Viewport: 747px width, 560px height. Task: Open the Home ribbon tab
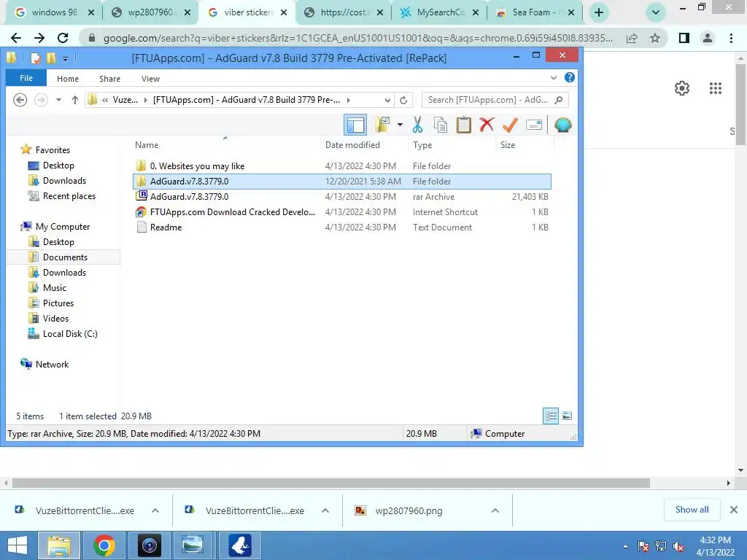[68, 79]
